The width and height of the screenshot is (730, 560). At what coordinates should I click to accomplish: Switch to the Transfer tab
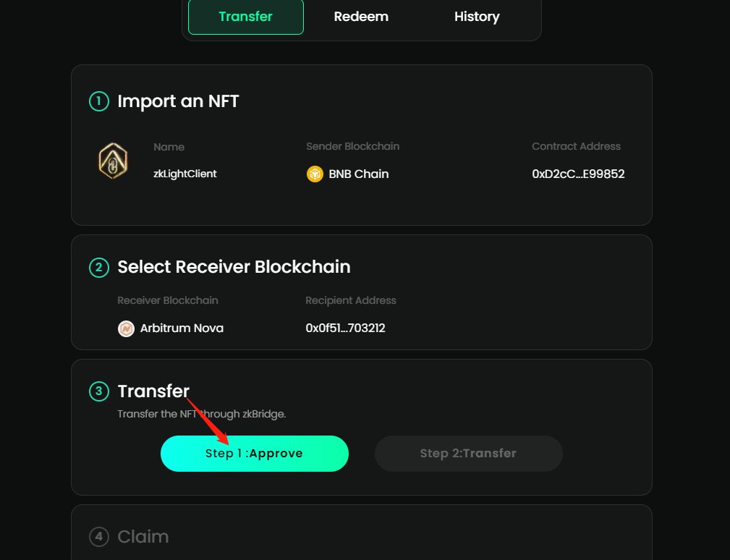[245, 17]
